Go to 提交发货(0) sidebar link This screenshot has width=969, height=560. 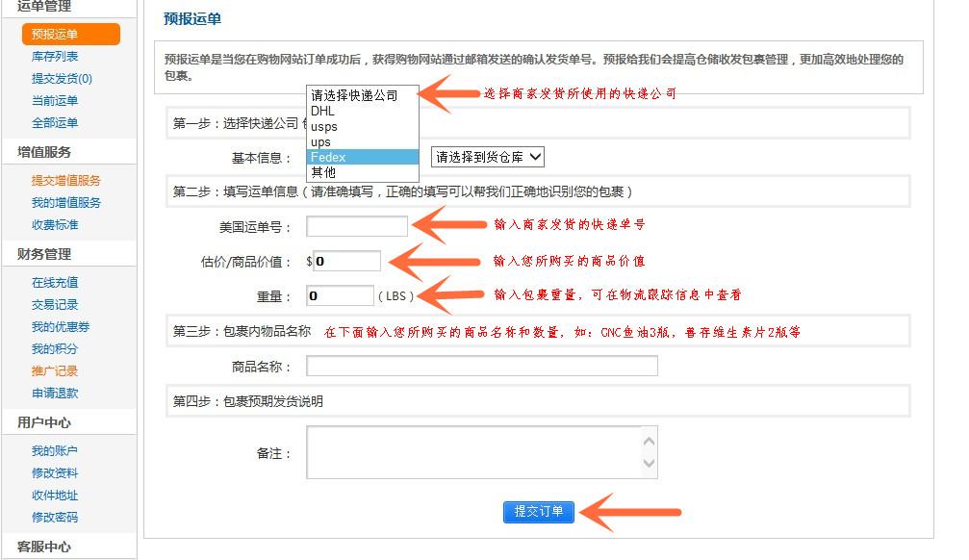click(62, 79)
